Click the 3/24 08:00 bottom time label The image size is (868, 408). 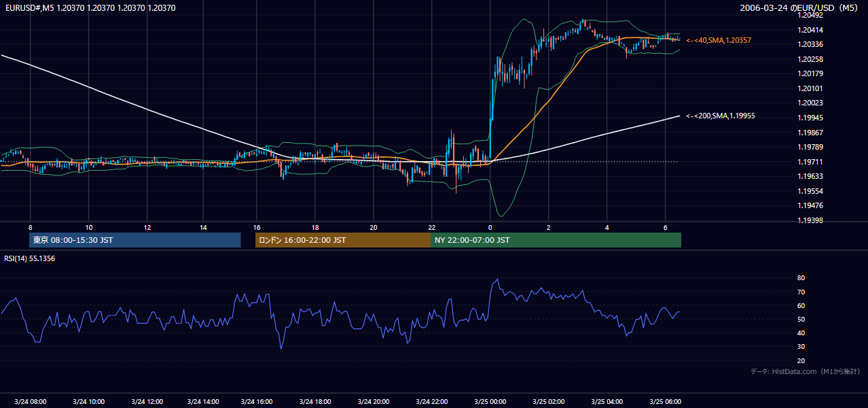(30, 402)
